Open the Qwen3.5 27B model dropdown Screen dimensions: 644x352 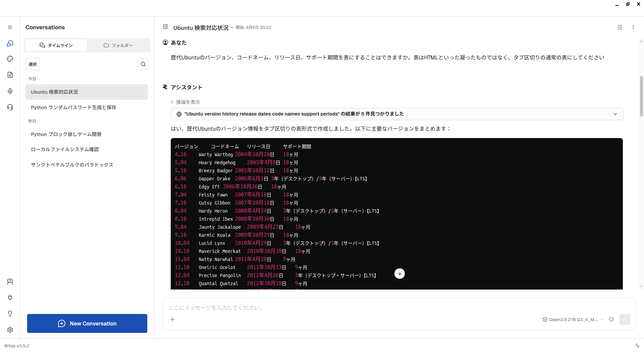coord(573,319)
